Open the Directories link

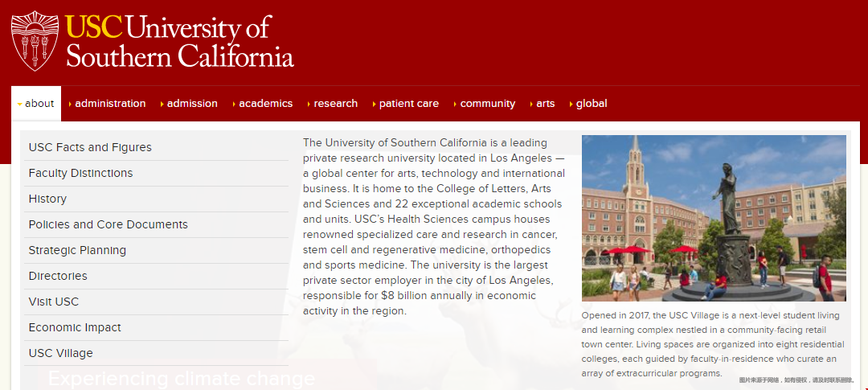[58, 276]
